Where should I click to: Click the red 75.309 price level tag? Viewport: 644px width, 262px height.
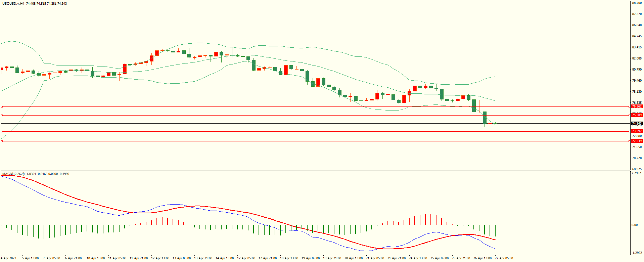point(637,115)
